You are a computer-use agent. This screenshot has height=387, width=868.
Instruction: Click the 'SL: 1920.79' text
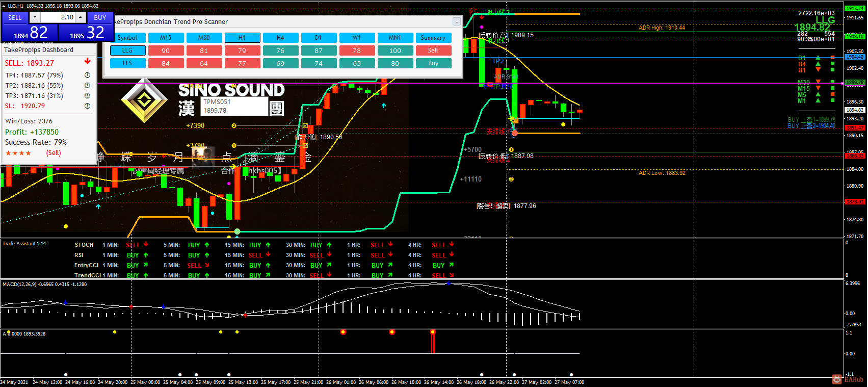pyautogui.click(x=25, y=106)
